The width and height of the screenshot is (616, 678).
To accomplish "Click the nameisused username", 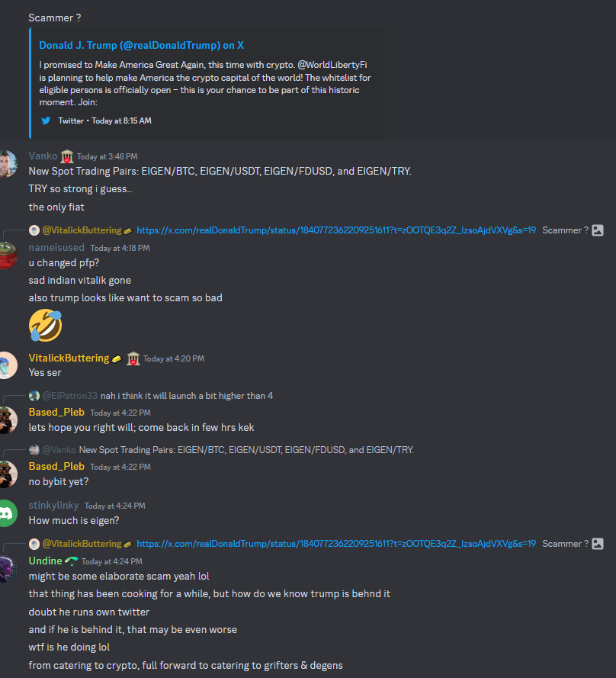I will click(56, 248).
